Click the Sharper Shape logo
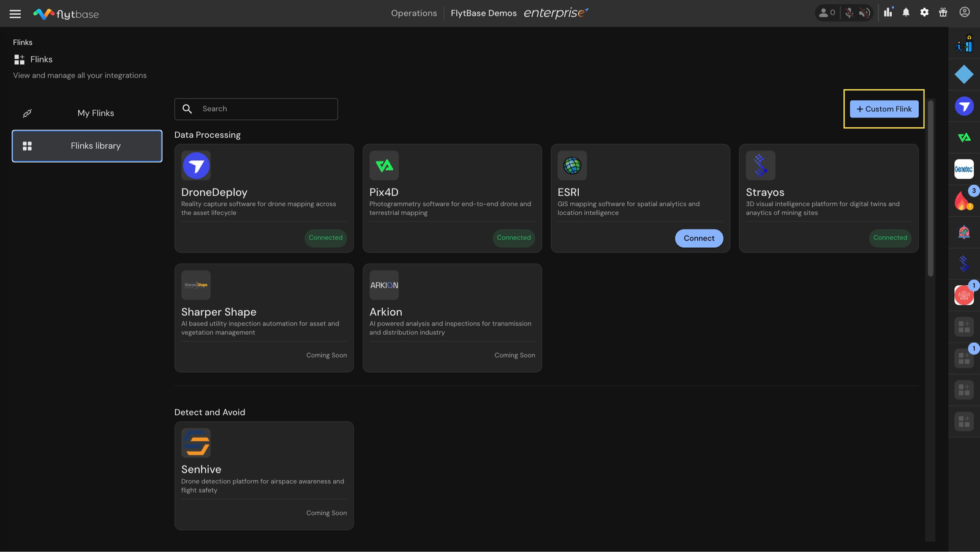Viewport: 980px width, 552px height. click(x=196, y=285)
